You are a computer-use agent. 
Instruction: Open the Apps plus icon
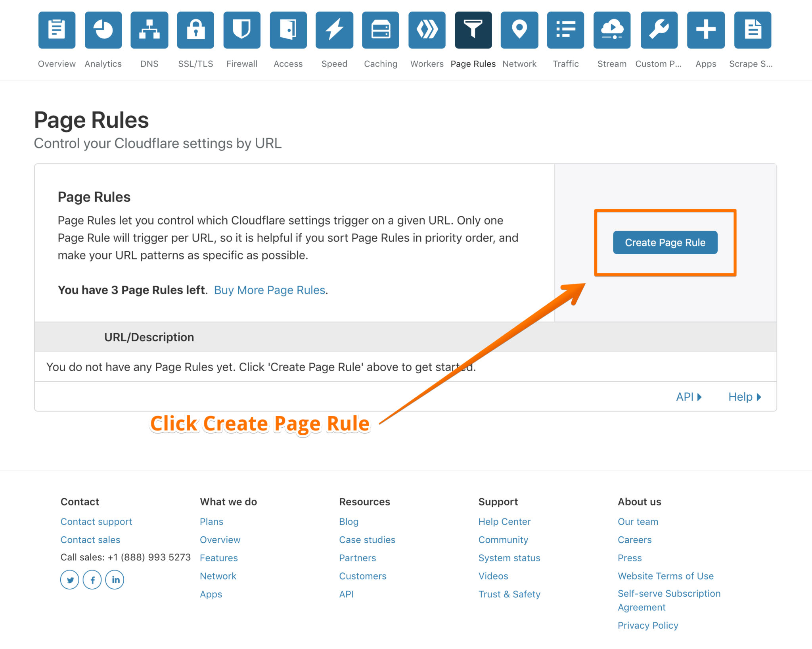coord(706,30)
